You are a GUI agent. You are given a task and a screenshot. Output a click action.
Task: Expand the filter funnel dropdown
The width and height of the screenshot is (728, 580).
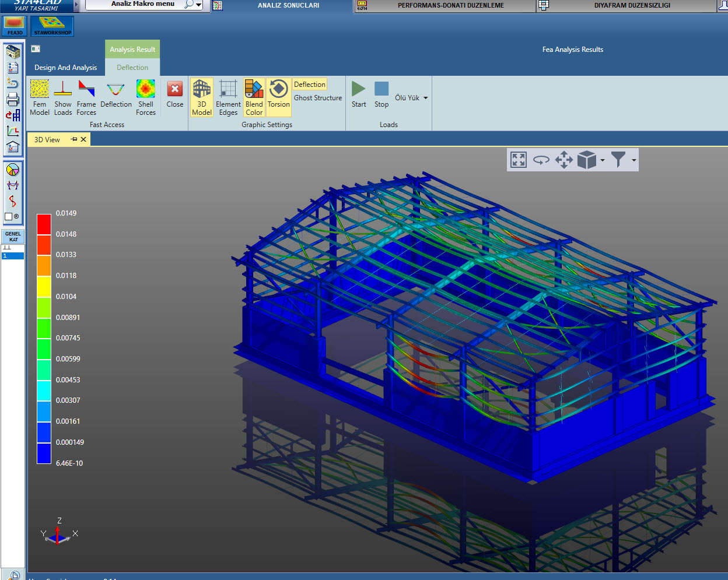click(633, 160)
